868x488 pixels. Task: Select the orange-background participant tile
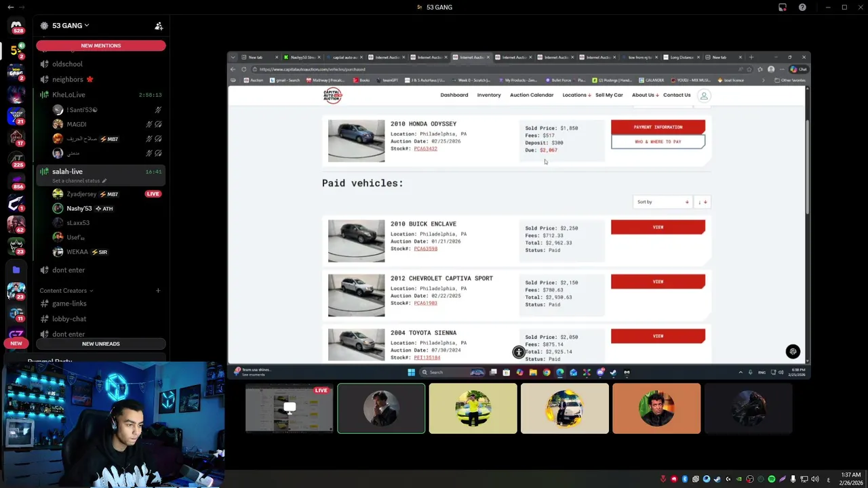(x=656, y=409)
